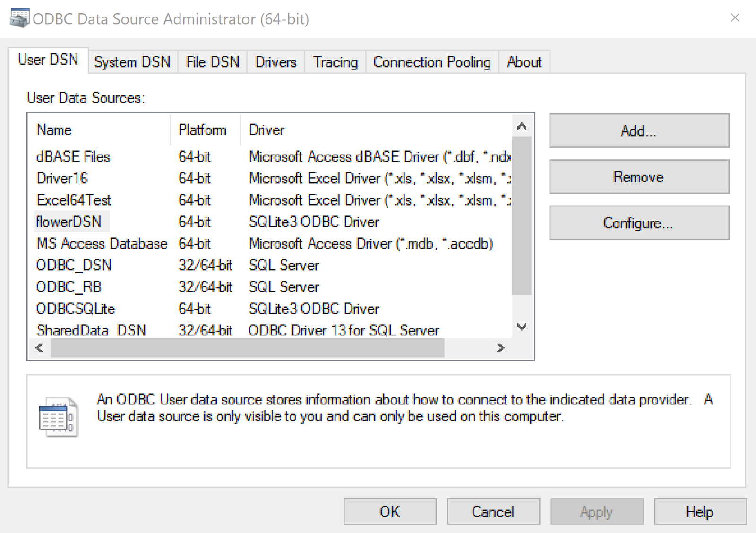Click the Driver column header

coord(267,130)
